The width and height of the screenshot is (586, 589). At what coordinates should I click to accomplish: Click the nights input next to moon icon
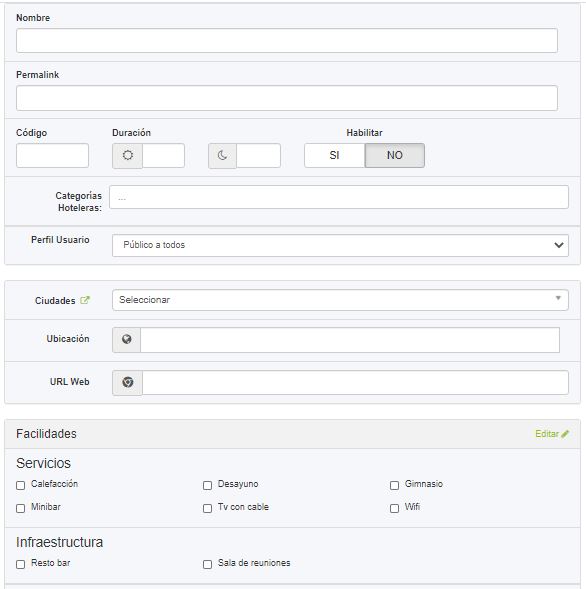tap(258, 155)
